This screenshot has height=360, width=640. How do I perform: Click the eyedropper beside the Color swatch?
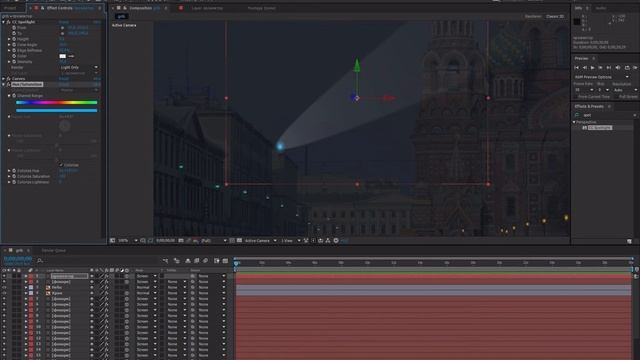pyautogui.click(x=71, y=56)
